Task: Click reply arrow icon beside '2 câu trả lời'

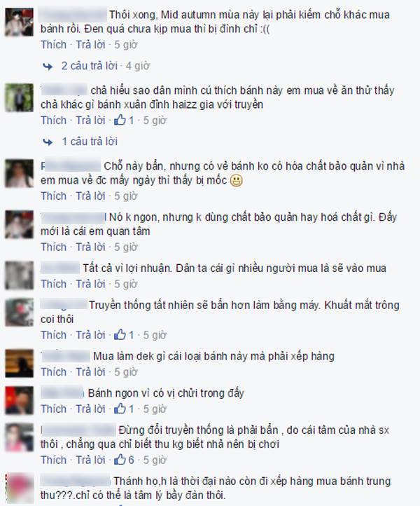Action: point(48,67)
